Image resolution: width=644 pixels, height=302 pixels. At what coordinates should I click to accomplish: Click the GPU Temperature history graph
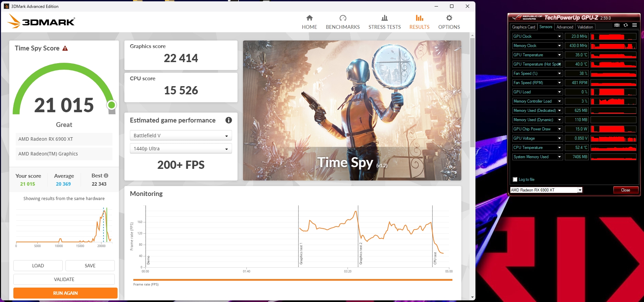[613, 55]
